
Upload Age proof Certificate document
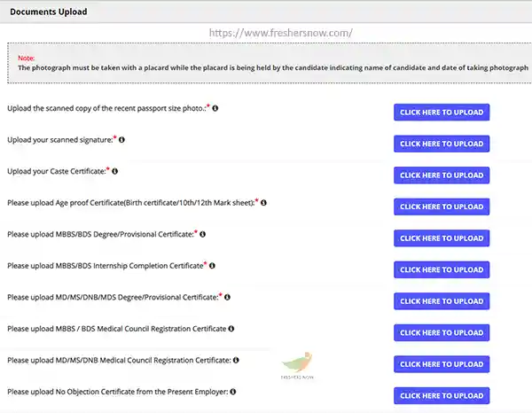442,206
